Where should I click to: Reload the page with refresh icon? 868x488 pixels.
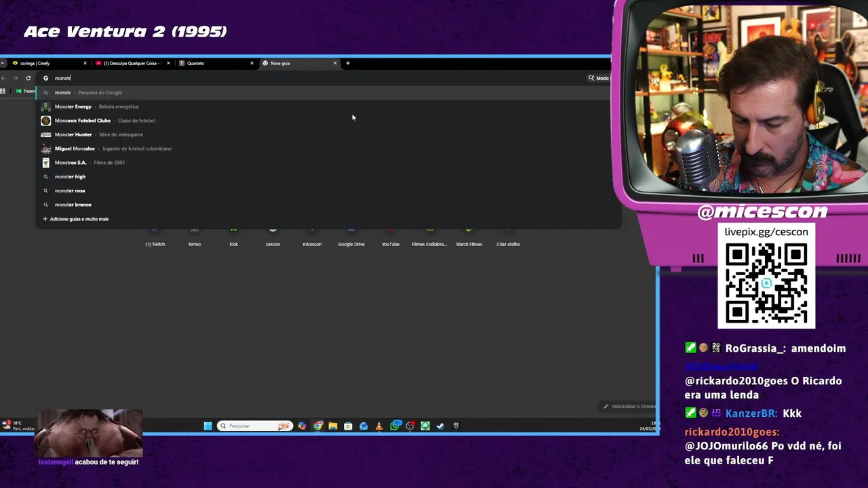pos(28,78)
